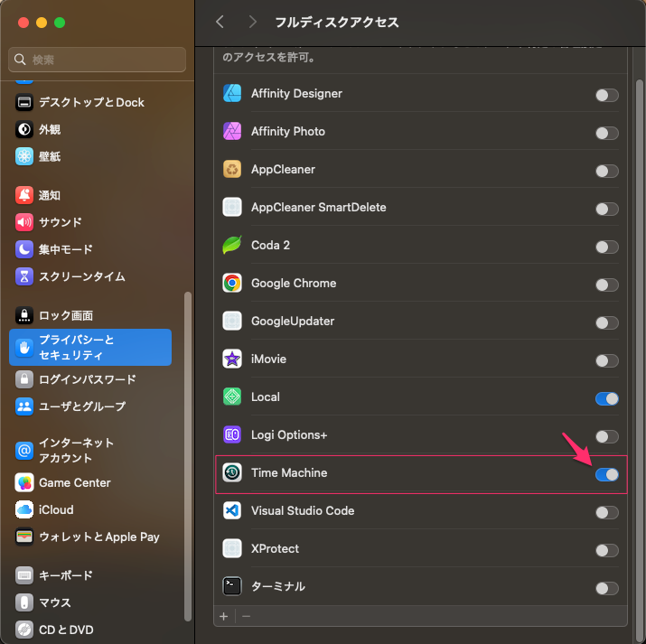The width and height of the screenshot is (646, 644).
Task: Turn off the Local app toggle
Action: [606, 398]
